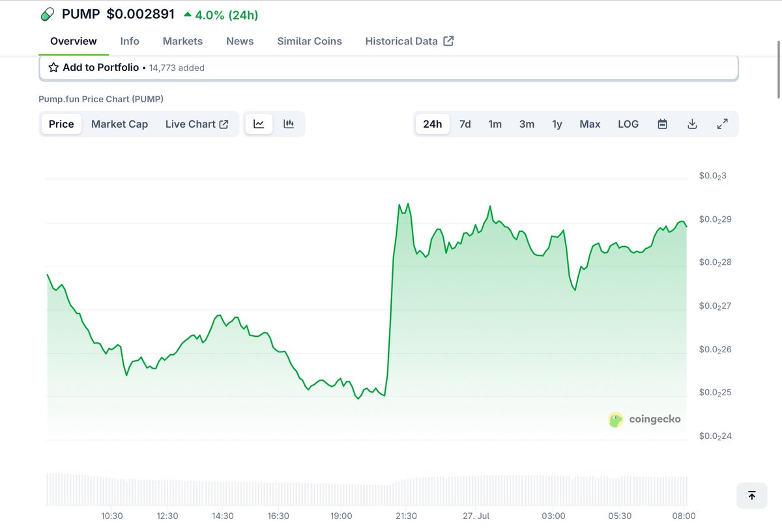The width and height of the screenshot is (782, 532).
Task: Click the 21:30 time axis label
Action: [x=406, y=516]
